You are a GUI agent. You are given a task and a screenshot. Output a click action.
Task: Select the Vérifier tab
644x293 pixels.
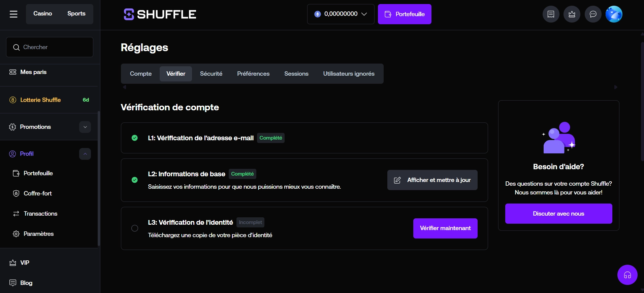176,74
